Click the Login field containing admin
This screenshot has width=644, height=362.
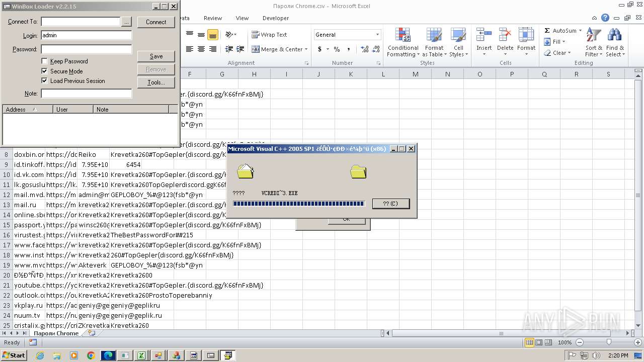[86, 36]
